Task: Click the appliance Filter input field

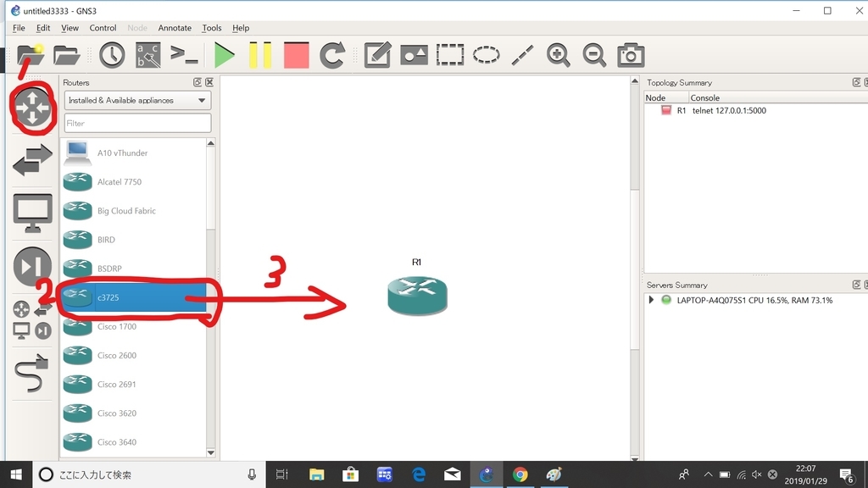Action: [137, 124]
